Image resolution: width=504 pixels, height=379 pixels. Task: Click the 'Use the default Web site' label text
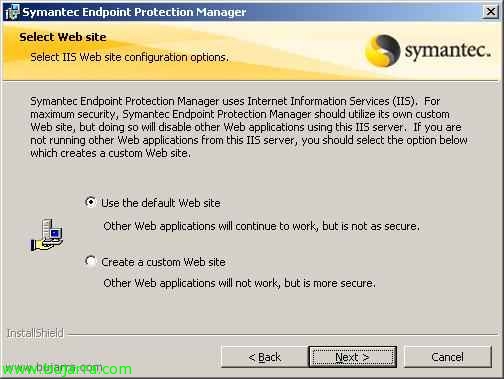tap(161, 203)
